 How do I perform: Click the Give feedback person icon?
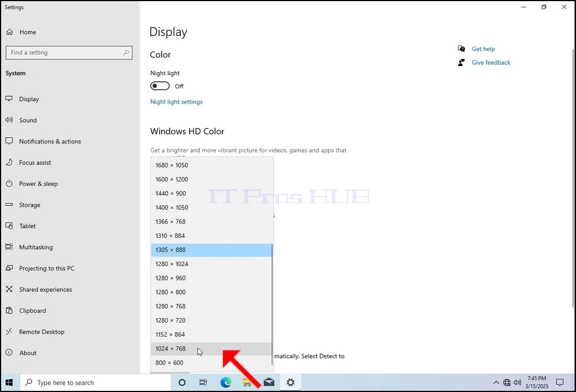click(461, 62)
